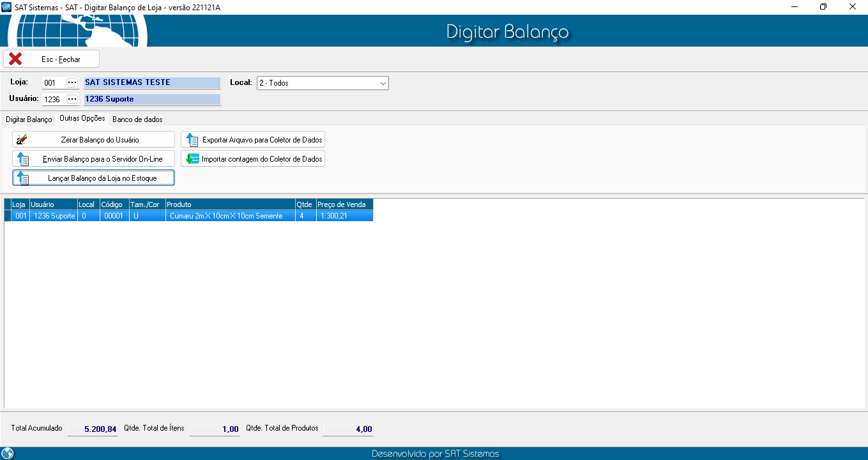Viewport: 868px width, 460px height.
Task: Click upload icon on Enviar Balanço button
Action: 22,159
